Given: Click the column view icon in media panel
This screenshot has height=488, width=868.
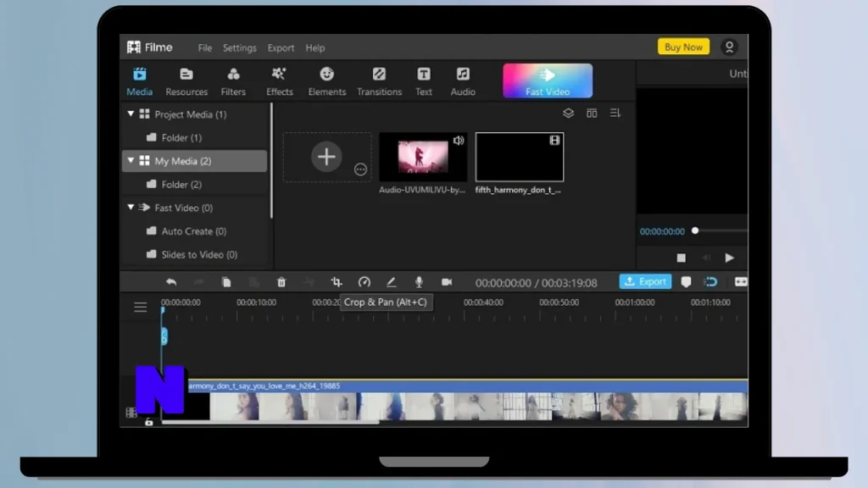Looking at the screenshot, I should pos(592,113).
